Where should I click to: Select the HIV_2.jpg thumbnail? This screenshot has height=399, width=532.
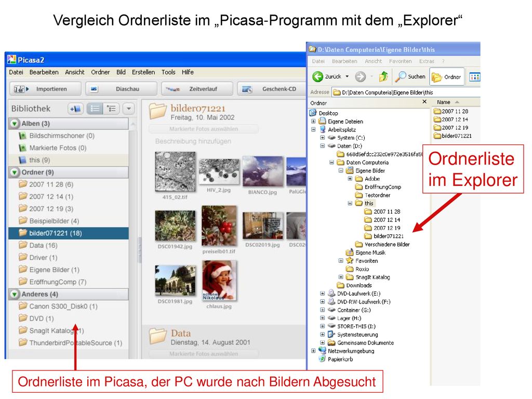(x=219, y=171)
